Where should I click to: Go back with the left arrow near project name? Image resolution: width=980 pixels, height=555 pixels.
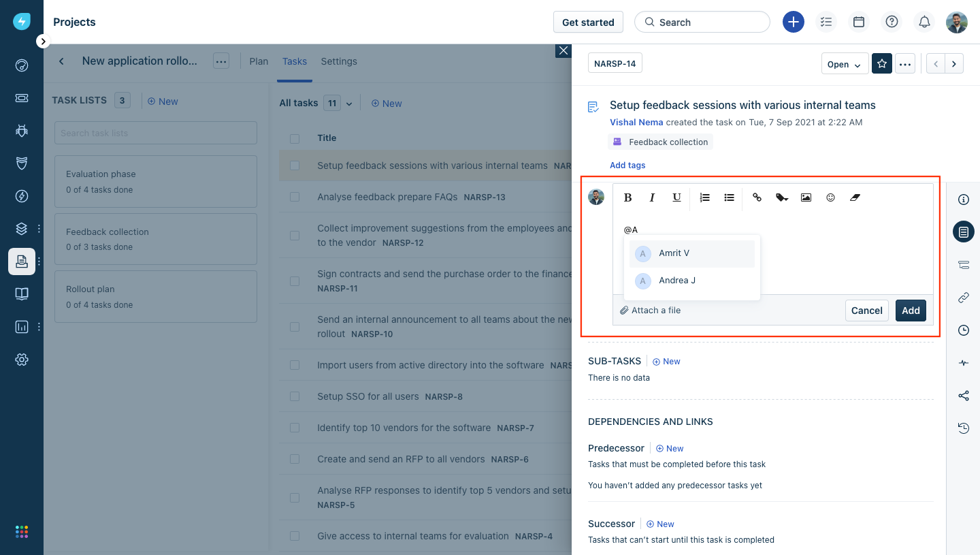click(x=61, y=61)
